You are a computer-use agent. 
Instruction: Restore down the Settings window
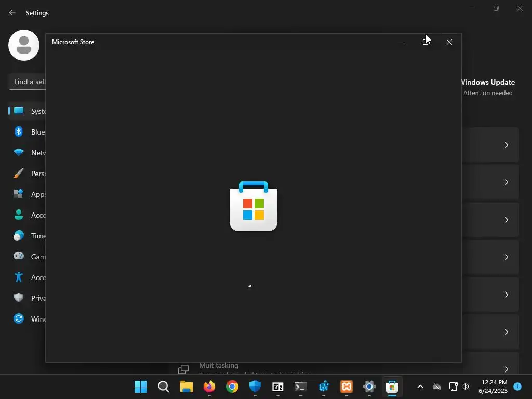pyautogui.click(x=496, y=8)
